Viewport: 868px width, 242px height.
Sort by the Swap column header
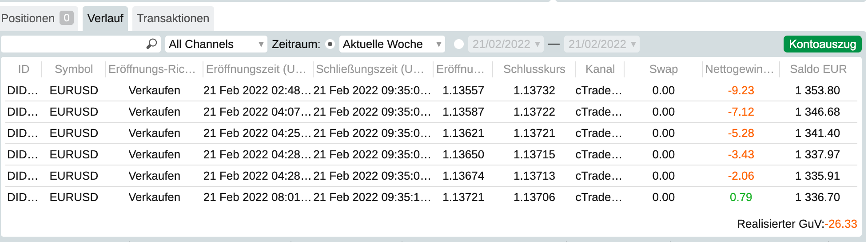click(x=663, y=69)
